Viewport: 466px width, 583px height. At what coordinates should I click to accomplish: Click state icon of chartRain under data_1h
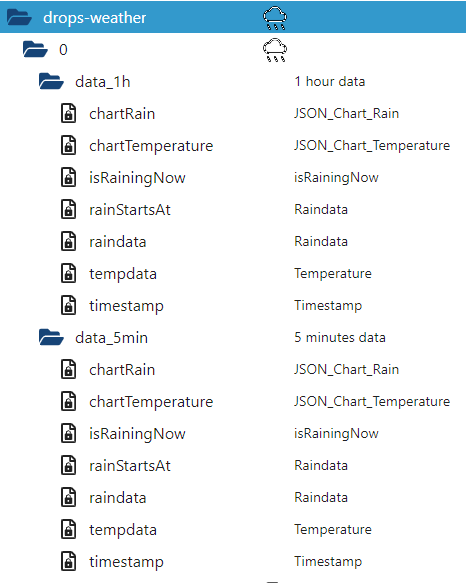click(x=68, y=113)
